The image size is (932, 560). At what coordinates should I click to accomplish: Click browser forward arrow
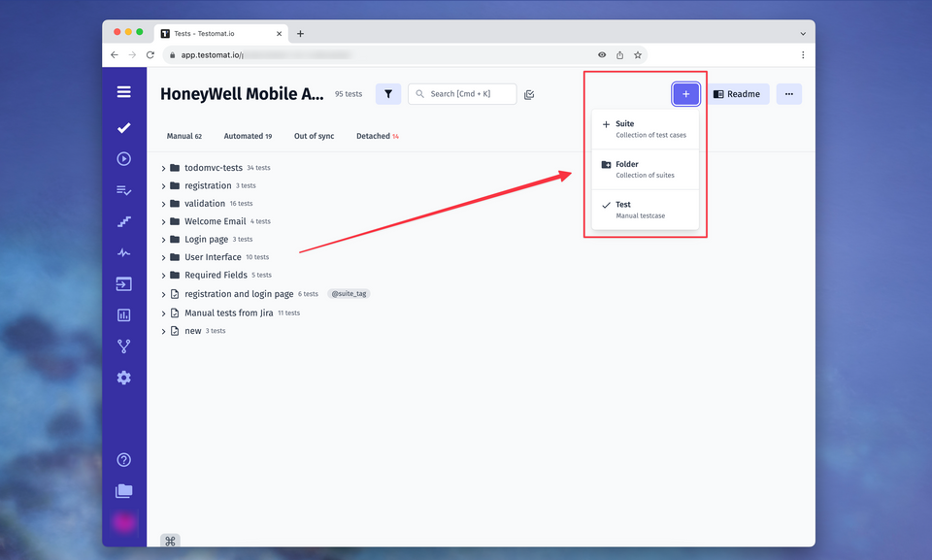(x=132, y=54)
